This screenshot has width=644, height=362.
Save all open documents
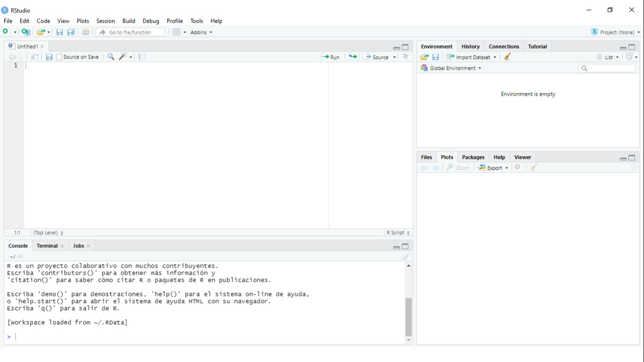[x=71, y=32]
